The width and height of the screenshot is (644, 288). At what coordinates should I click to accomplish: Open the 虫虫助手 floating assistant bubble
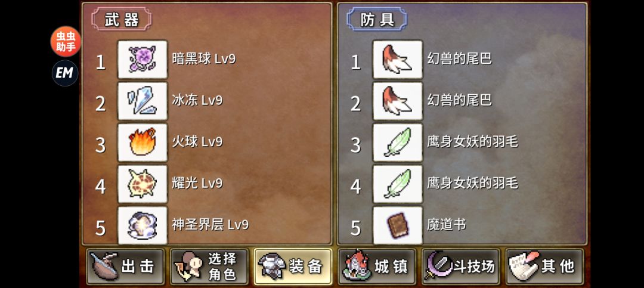(x=66, y=42)
